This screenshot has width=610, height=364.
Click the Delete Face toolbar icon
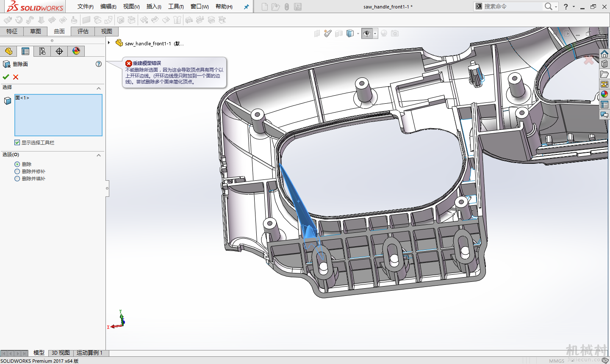point(121,20)
